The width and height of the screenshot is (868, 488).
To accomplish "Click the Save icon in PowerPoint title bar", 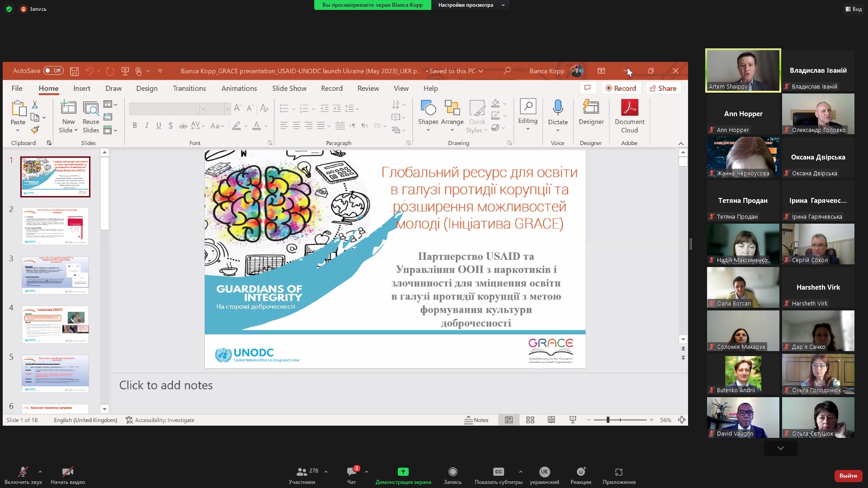I will click(x=75, y=71).
